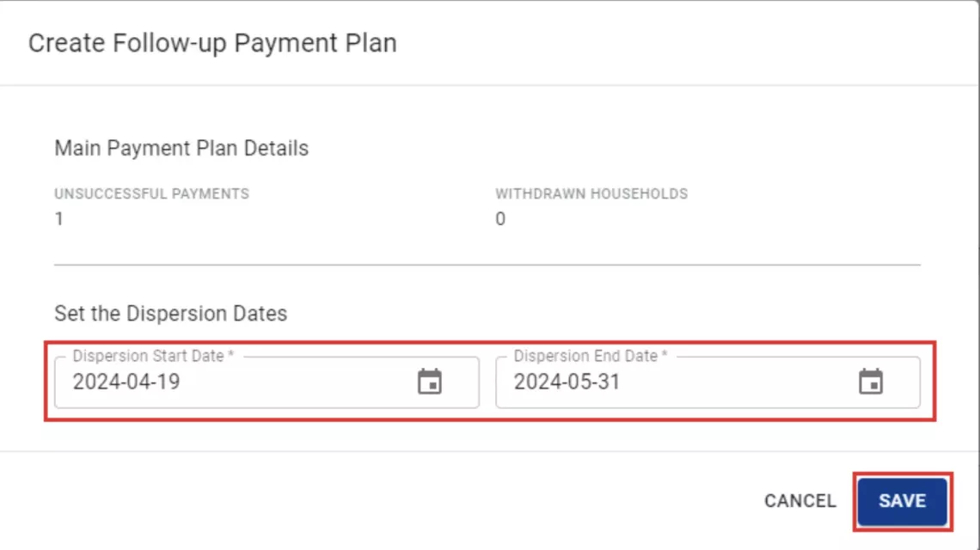The image size is (980, 550).
Task: Click the Dispersion End Date floating label
Action: click(591, 356)
